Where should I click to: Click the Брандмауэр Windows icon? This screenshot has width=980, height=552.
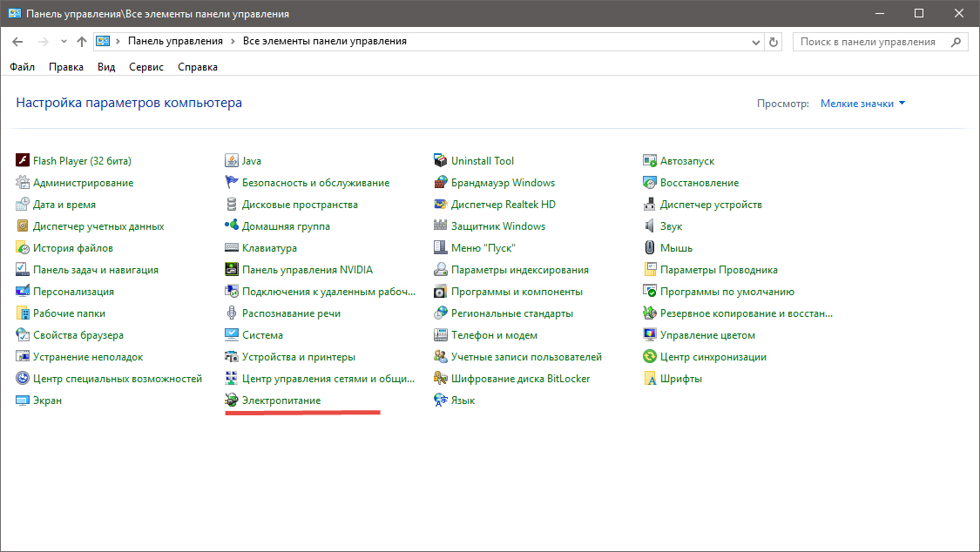coord(441,182)
